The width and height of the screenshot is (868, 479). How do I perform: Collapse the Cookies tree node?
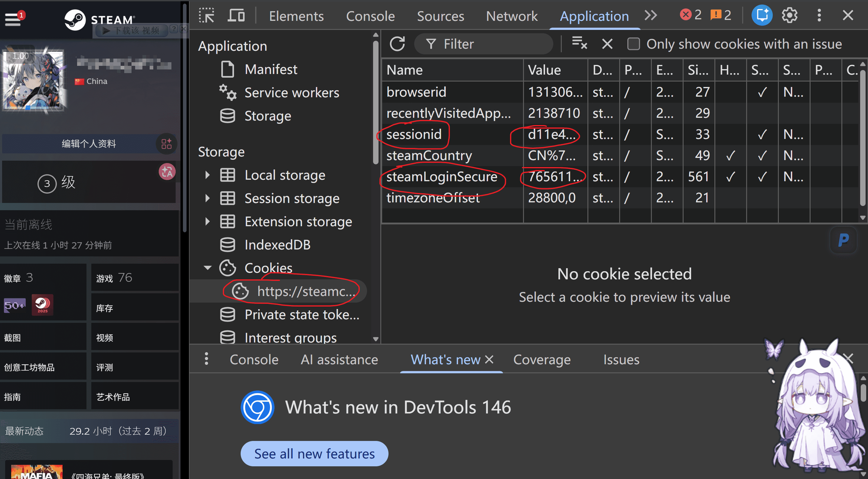(208, 268)
